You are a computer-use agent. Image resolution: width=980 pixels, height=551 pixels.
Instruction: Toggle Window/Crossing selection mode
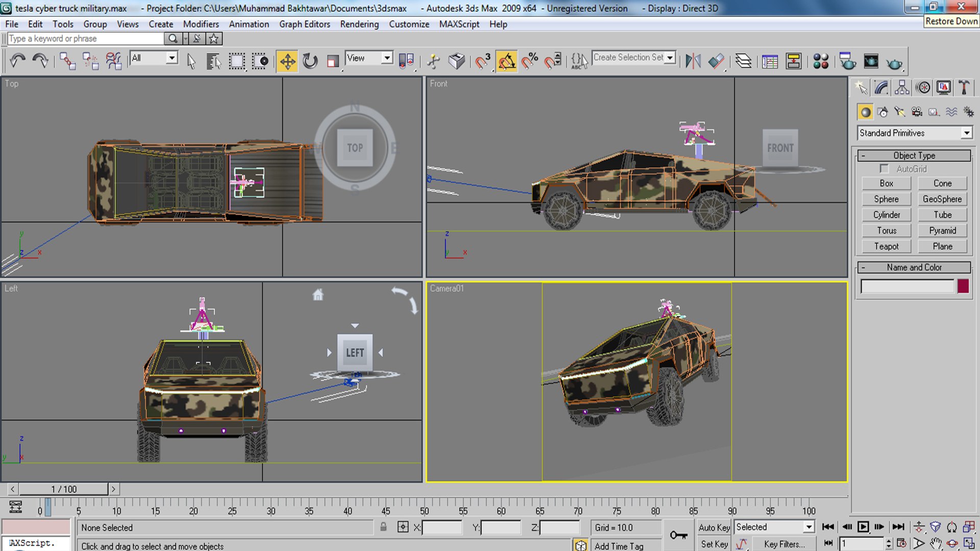click(260, 61)
